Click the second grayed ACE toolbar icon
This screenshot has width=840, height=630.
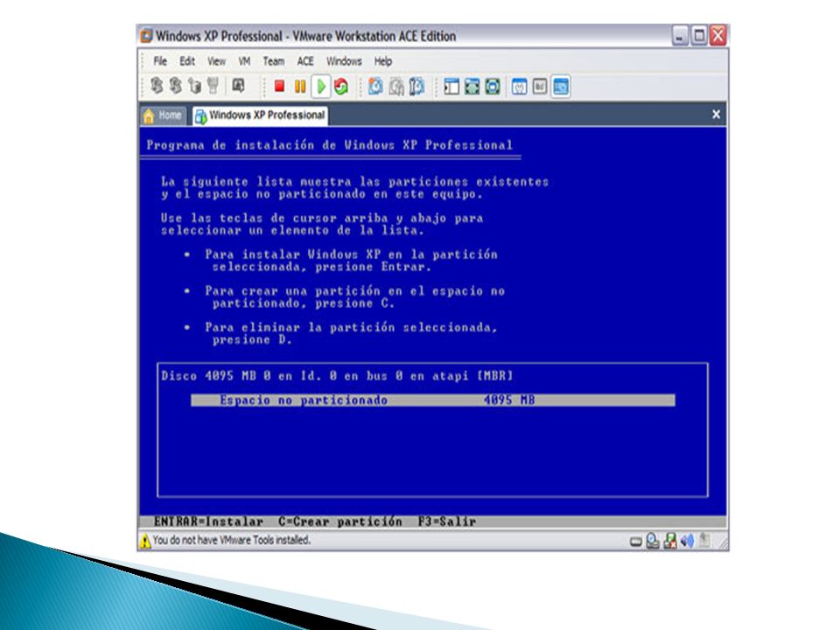pos(175,86)
